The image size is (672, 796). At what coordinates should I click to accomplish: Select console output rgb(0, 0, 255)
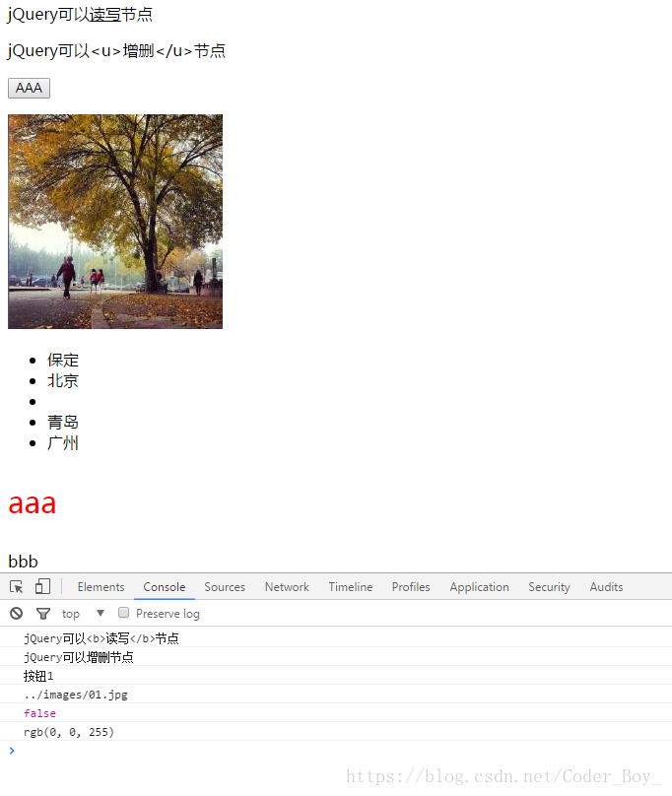tap(69, 732)
